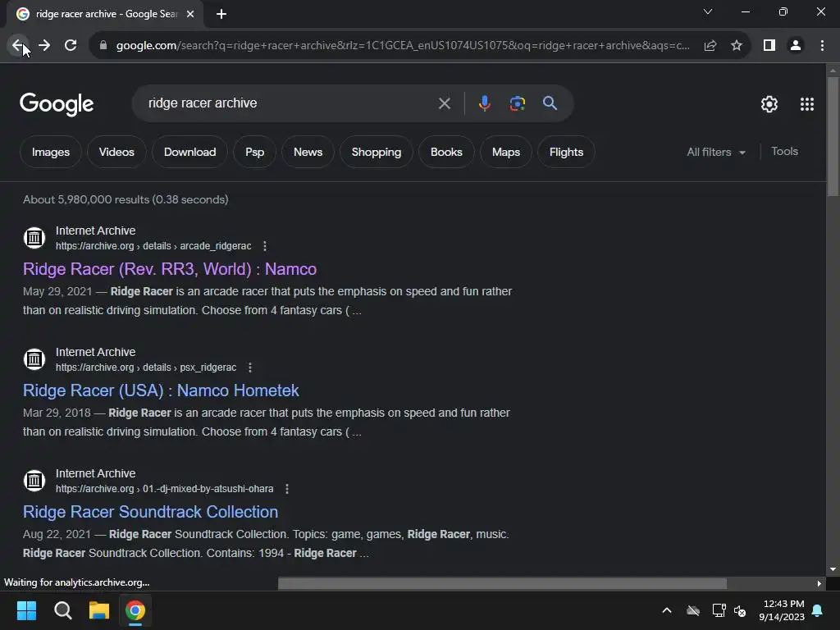Image resolution: width=840 pixels, height=630 pixels.
Task: Open the Chrome profile avatar
Action: tap(796, 46)
